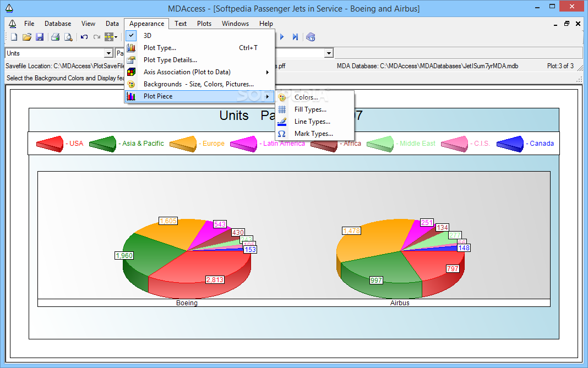The height and width of the screenshot is (368, 588).
Task: Click the Airbus 997 data label
Action: (x=376, y=281)
